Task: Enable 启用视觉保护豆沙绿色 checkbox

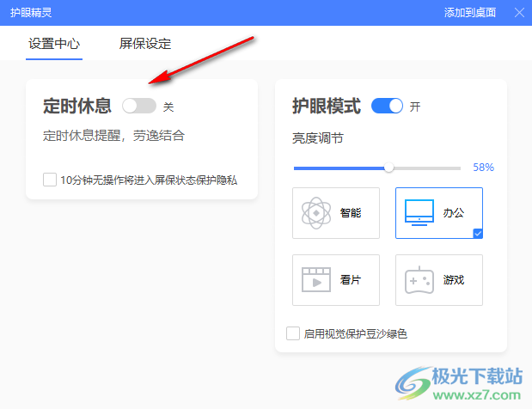Action: click(293, 333)
